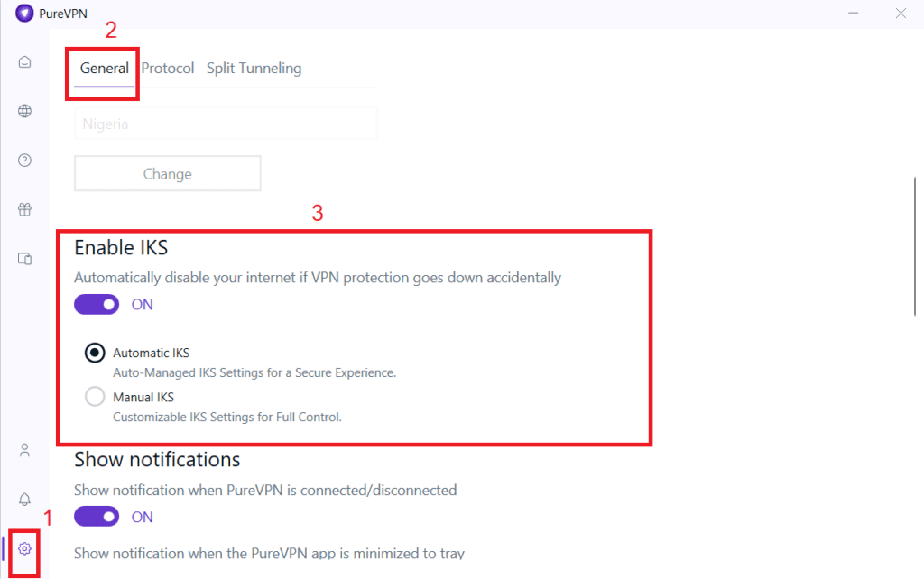Viewport: 924px width, 579px height.
Task: Click the Change button
Action: tap(167, 174)
